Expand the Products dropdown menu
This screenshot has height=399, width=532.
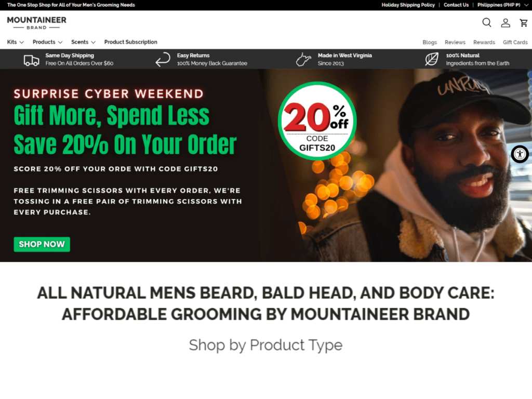(47, 42)
